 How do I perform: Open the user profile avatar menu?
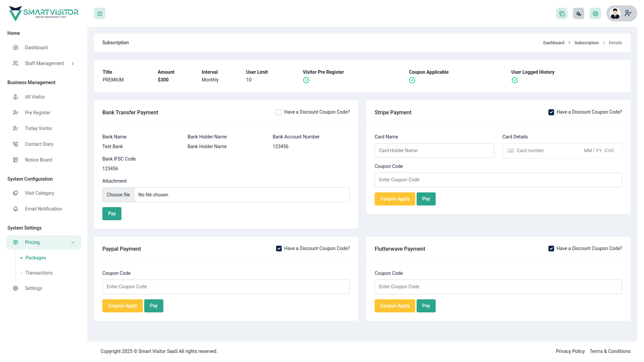point(615,13)
